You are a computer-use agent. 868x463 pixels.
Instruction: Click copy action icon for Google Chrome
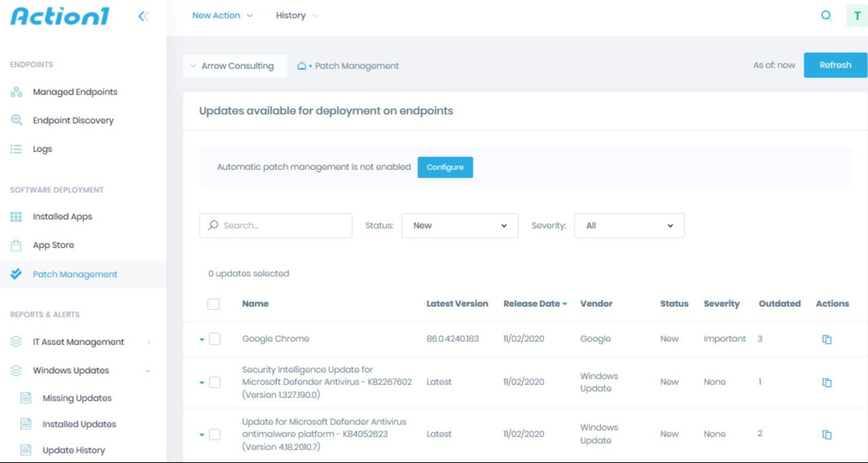click(826, 339)
